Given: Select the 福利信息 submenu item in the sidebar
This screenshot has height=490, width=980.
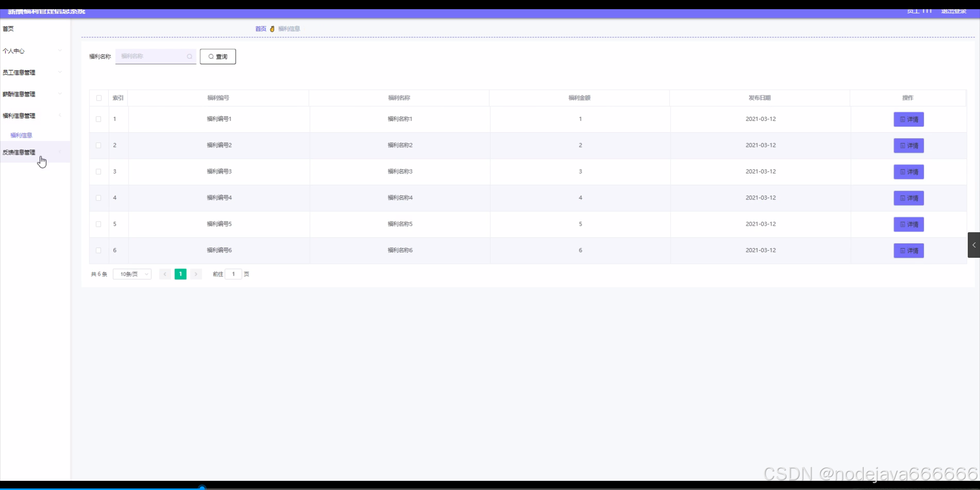Looking at the screenshot, I should point(21,135).
